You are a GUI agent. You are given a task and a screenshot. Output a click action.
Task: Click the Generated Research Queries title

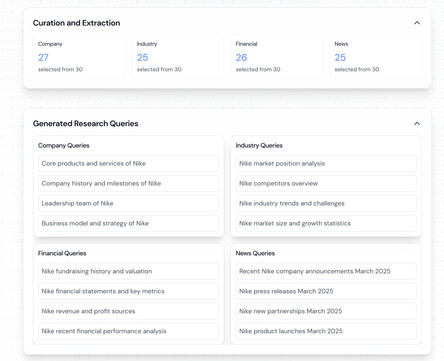pos(85,124)
